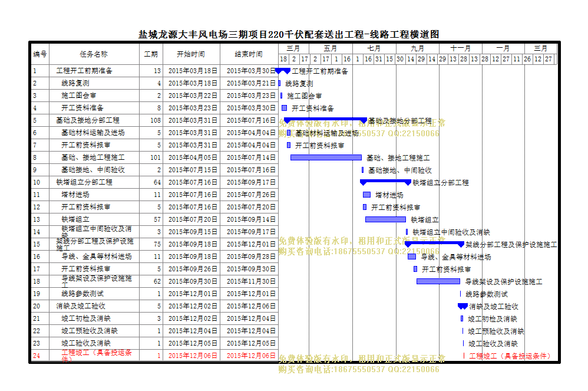Click the red row number 24
This screenshot has height=391, width=588.
tap(37, 356)
